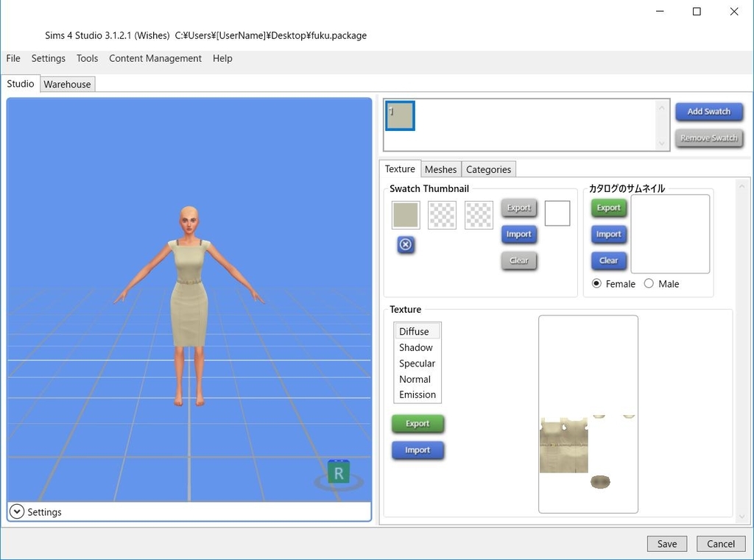Screen dimensions: 754x560
Task: Click the Sim model in 3D viewport
Action: click(x=189, y=306)
